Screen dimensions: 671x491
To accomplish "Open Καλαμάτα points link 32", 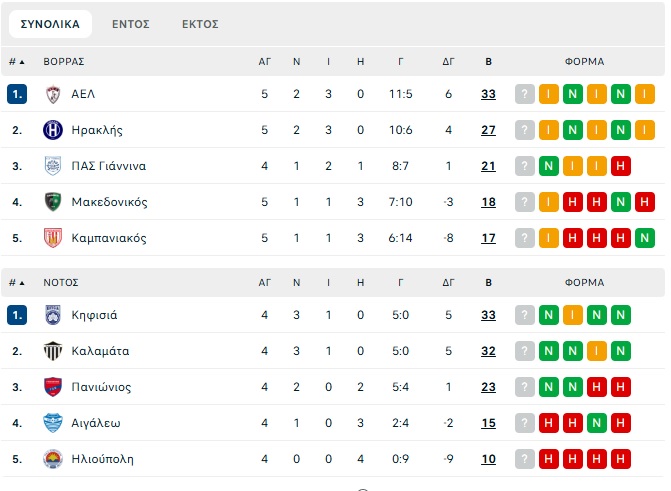I will click(x=488, y=351).
